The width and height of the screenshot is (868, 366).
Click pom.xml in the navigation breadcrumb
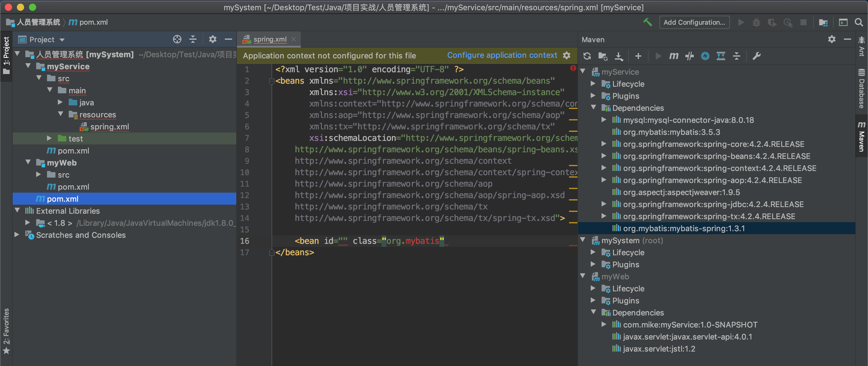point(88,22)
